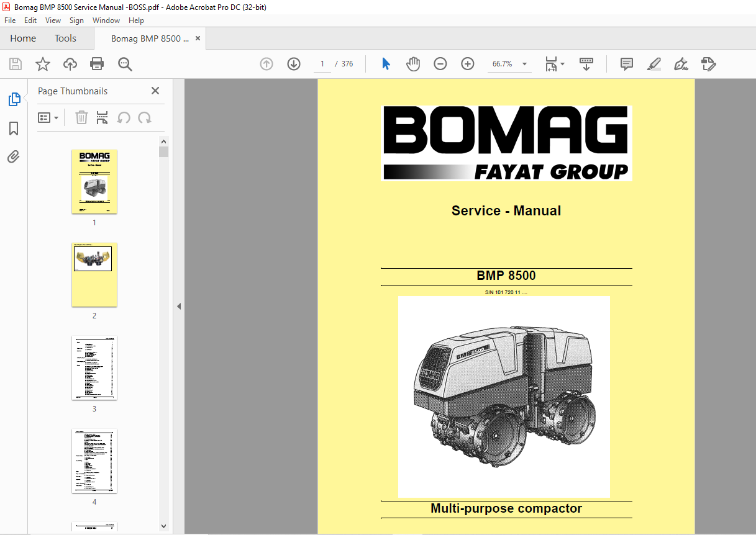Open thumbnails options dropdown menu
The height and width of the screenshot is (535, 756).
tap(48, 117)
